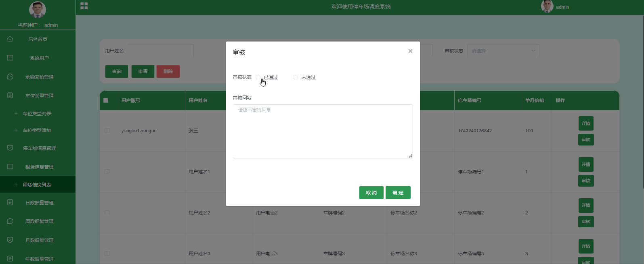Open the 后台首页 home icon

10,39
